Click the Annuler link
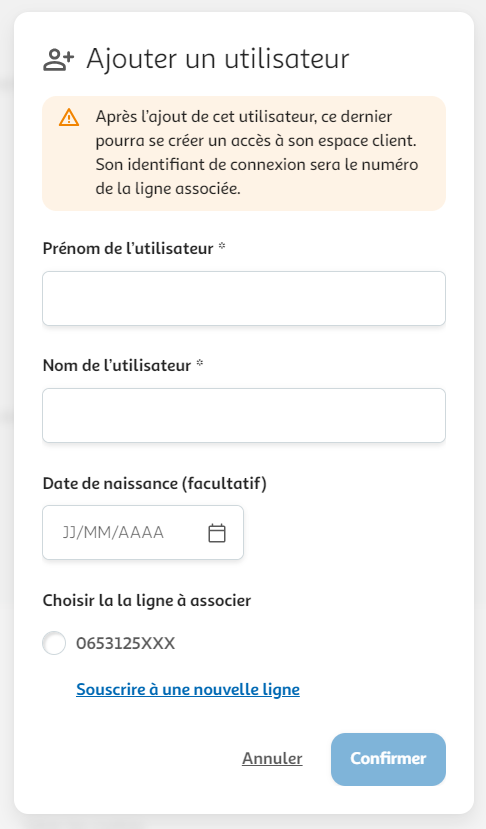This screenshot has width=486, height=829. click(272, 758)
